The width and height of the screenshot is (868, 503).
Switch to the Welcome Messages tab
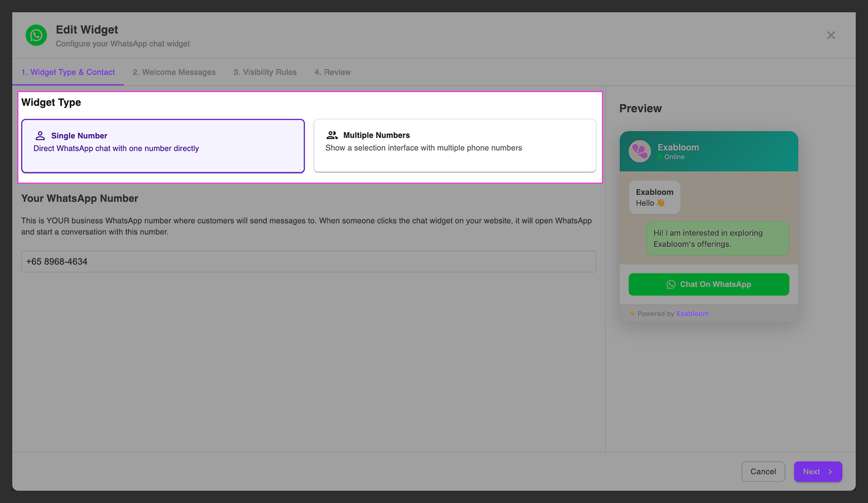(x=174, y=72)
